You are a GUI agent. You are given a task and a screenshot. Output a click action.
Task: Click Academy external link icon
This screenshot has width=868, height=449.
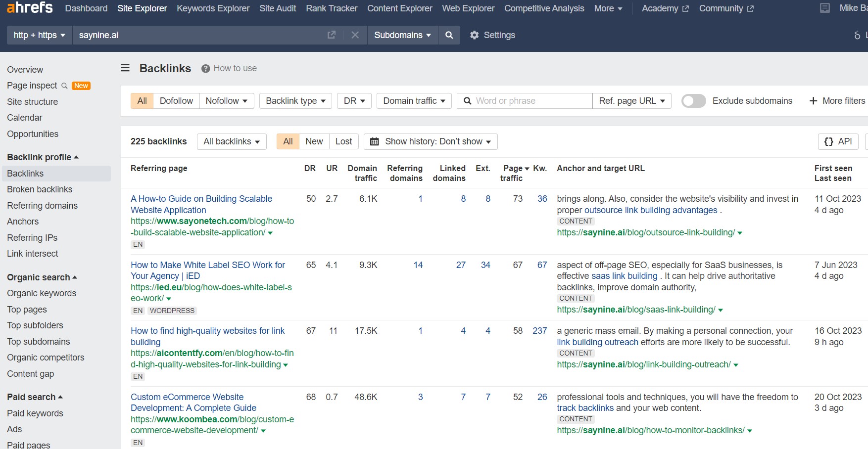685,9
